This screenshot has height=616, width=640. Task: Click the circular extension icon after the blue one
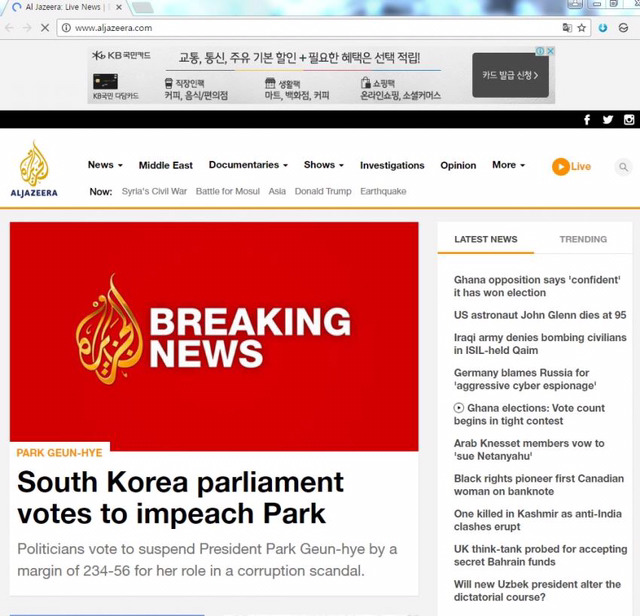coord(623,28)
